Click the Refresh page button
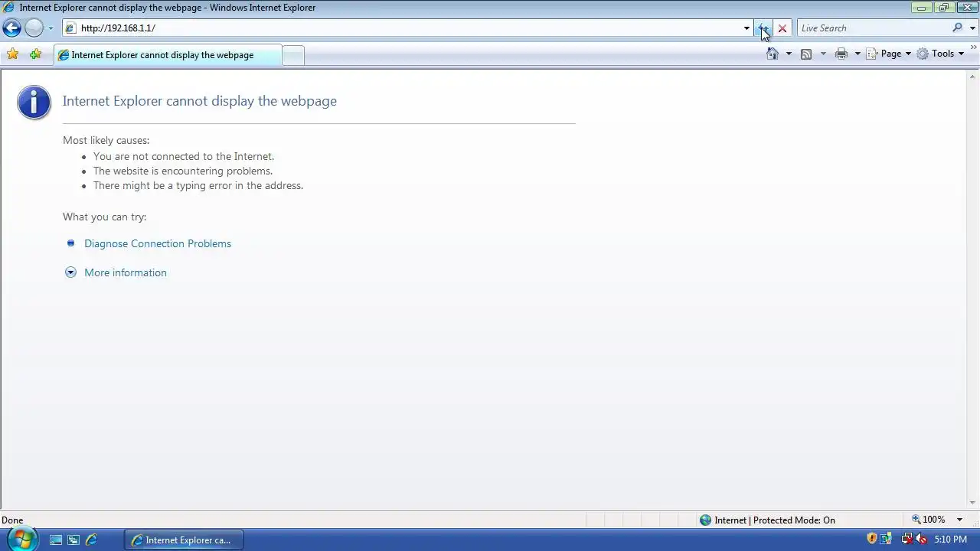This screenshot has width=980, height=551. [x=763, y=28]
